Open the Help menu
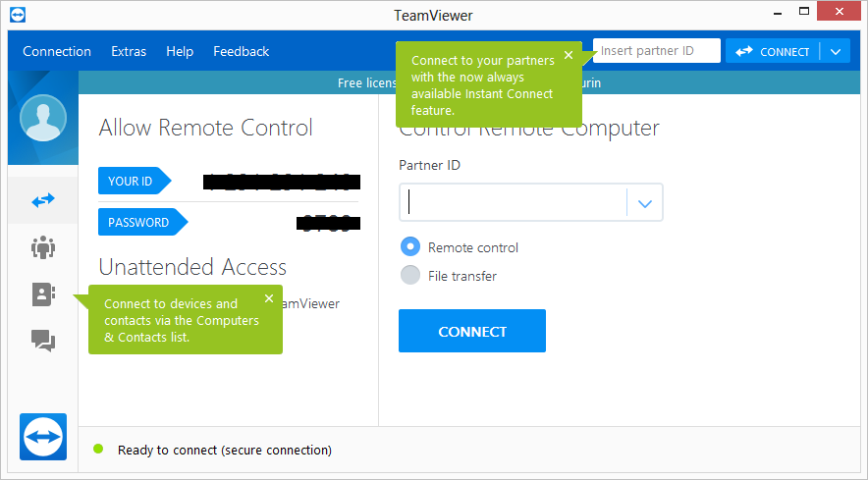The width and height of the screenshot is (868, 480). [180, 51]
